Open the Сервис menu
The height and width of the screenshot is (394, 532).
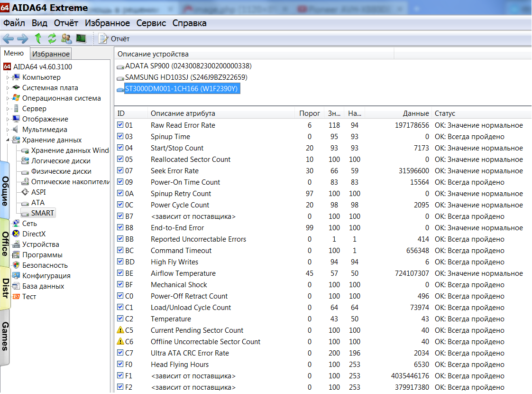point(151,23)
